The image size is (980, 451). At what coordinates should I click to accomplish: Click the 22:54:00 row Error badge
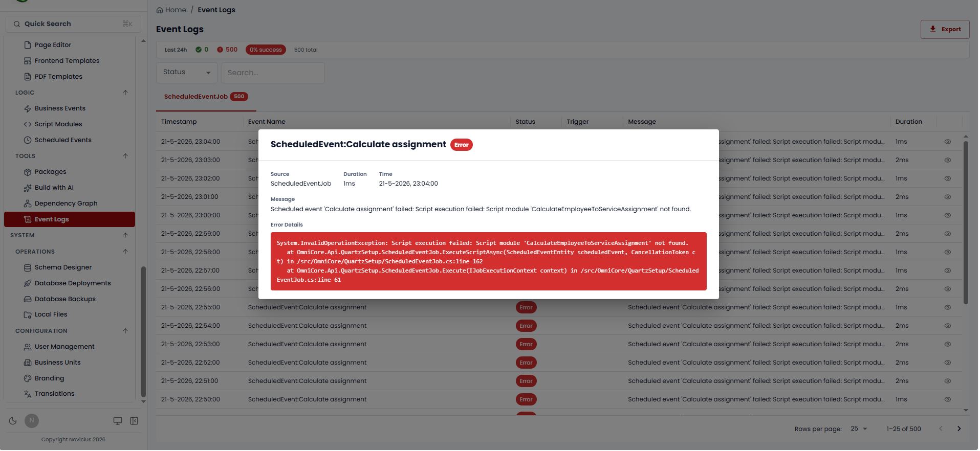click(526, 326)
